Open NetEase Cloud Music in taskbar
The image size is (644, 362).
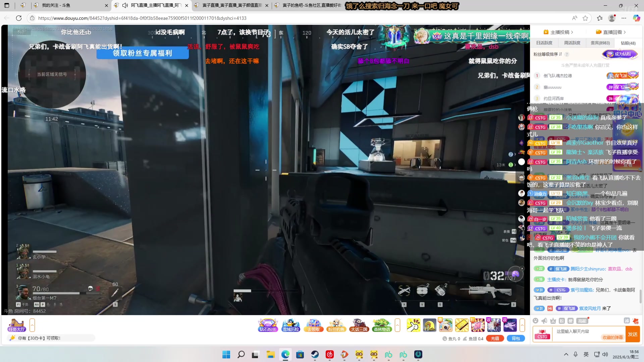coord(329,354)
